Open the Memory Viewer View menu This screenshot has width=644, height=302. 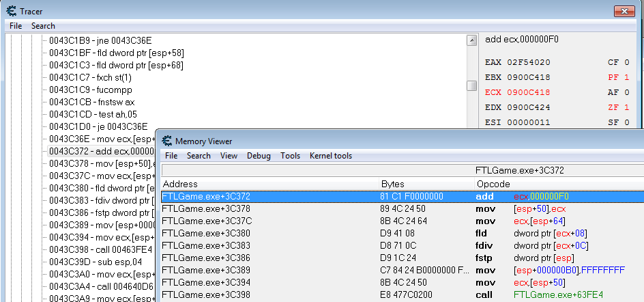229,156
